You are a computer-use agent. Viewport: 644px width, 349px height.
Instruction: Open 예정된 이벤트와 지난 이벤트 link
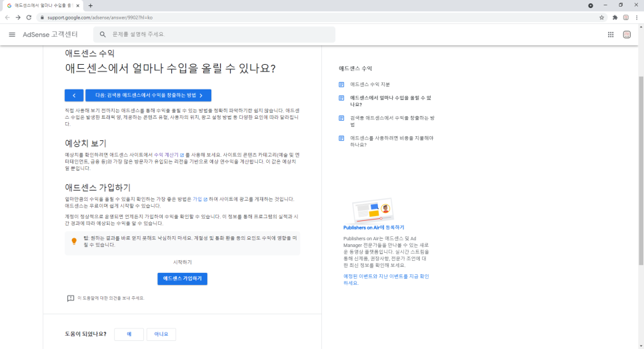(386, 280)
